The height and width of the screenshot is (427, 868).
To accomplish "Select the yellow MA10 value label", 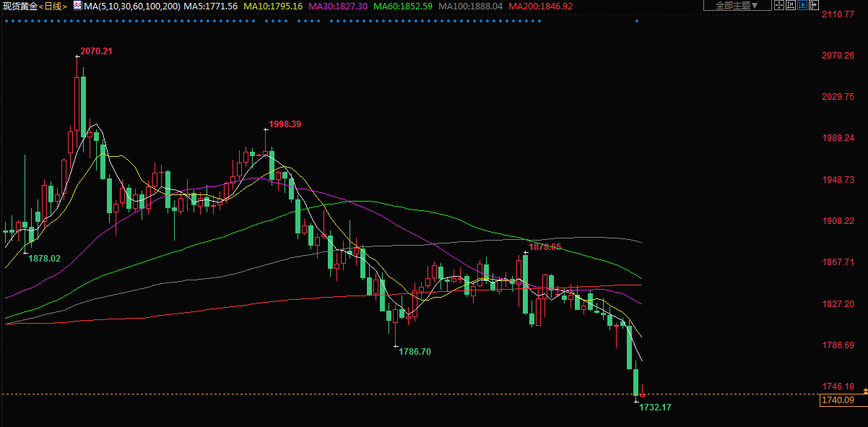I will click(x=273, y=6).
